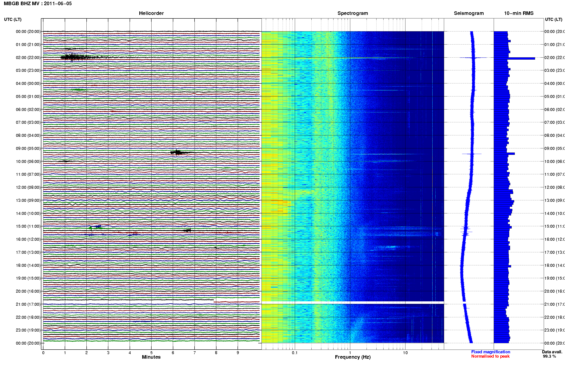Viewport: 588px width, 368px height.
Task: Click the "Frequency (Hz)" axis label
Action: (x=353, y=357)
